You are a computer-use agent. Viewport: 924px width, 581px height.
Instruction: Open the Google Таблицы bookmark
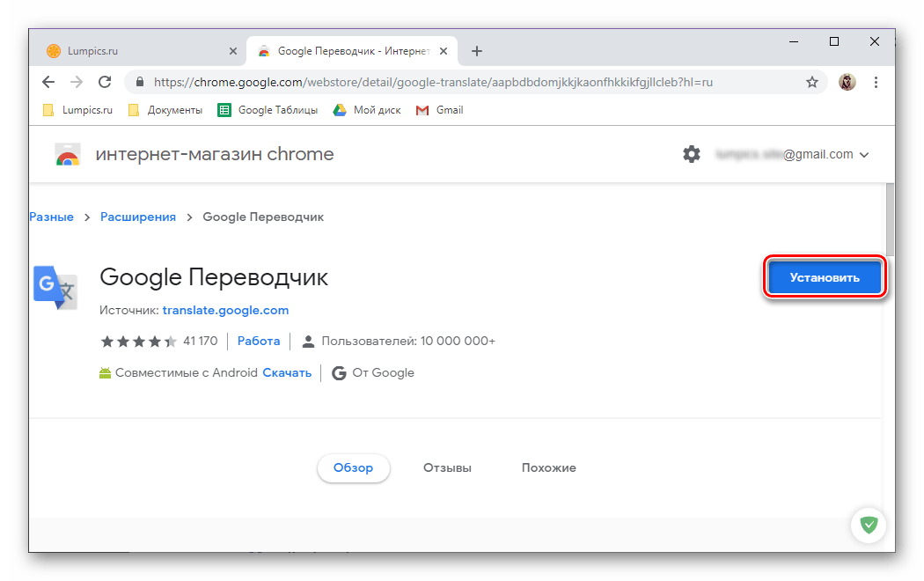(x=268, y=110)
